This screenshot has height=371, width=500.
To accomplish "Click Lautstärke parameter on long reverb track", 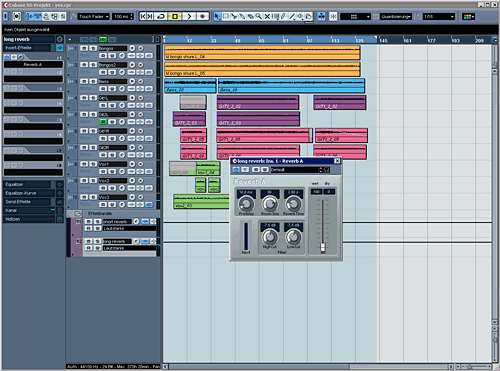I will pos(129,248).
